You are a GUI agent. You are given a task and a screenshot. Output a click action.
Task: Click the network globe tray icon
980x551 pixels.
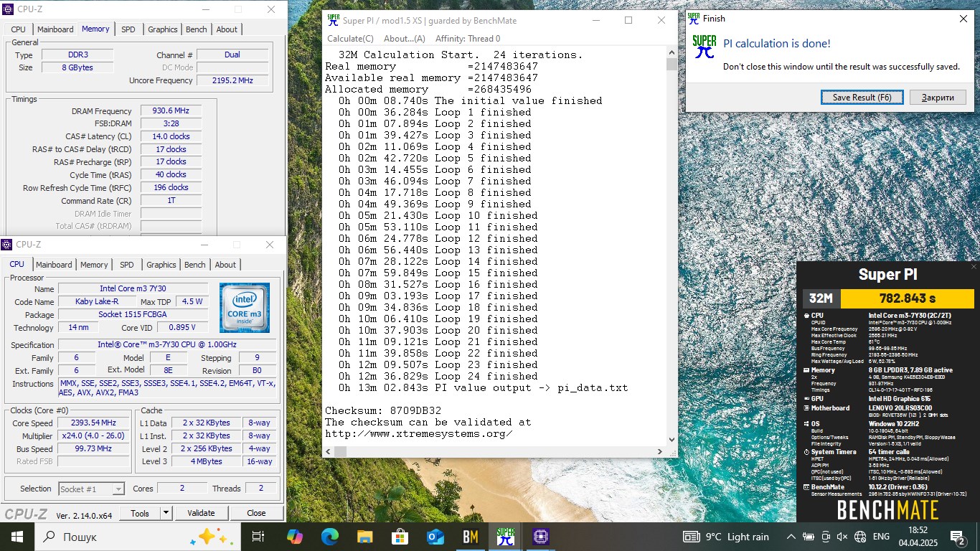(x=859, y=537)
